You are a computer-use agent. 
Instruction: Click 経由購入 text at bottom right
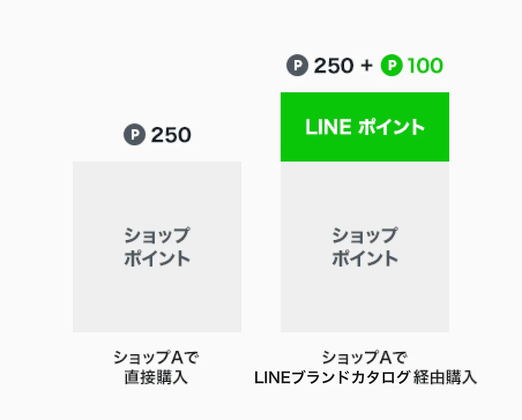(445, 378)
